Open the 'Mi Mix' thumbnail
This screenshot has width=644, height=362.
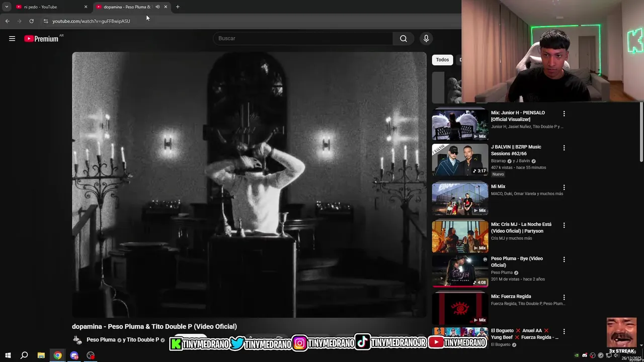point(460,199)
